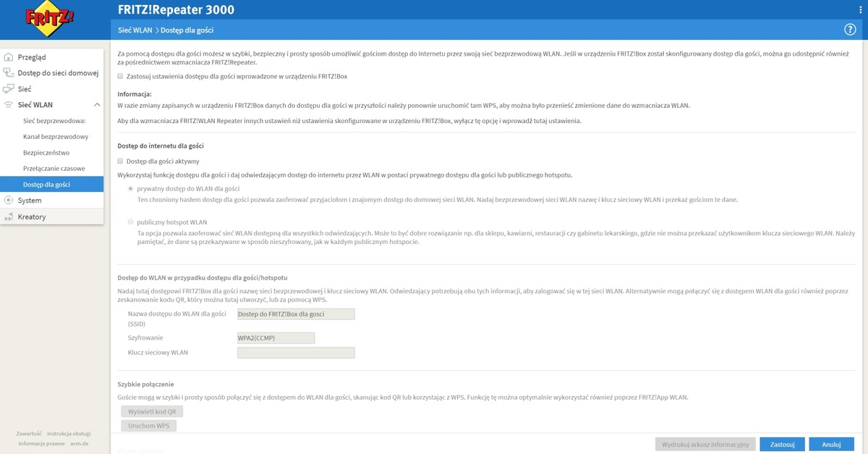The image size is (868, 454).
Task: Click Wydrukuj arkusz informacyjny button
Action: pyautogui.click(x=705, y=444)
